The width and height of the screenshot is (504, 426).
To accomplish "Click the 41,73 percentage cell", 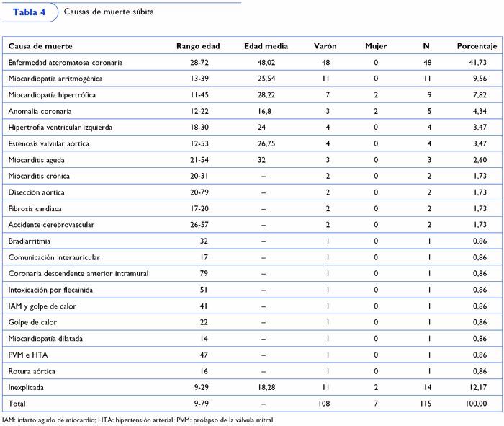I will click(478, 63).
